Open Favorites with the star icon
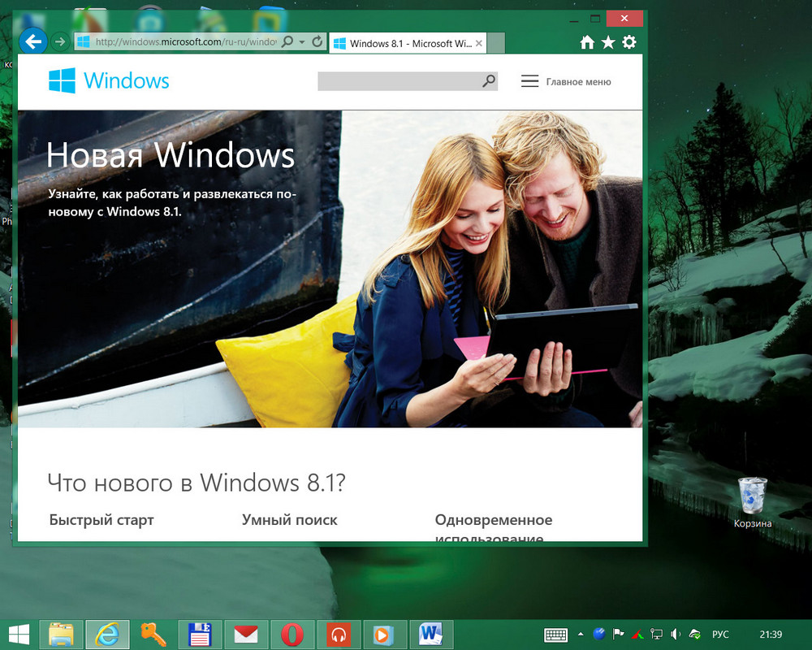Screen dimensions: 812x650 pyautogui.click(x=608, y=42)
